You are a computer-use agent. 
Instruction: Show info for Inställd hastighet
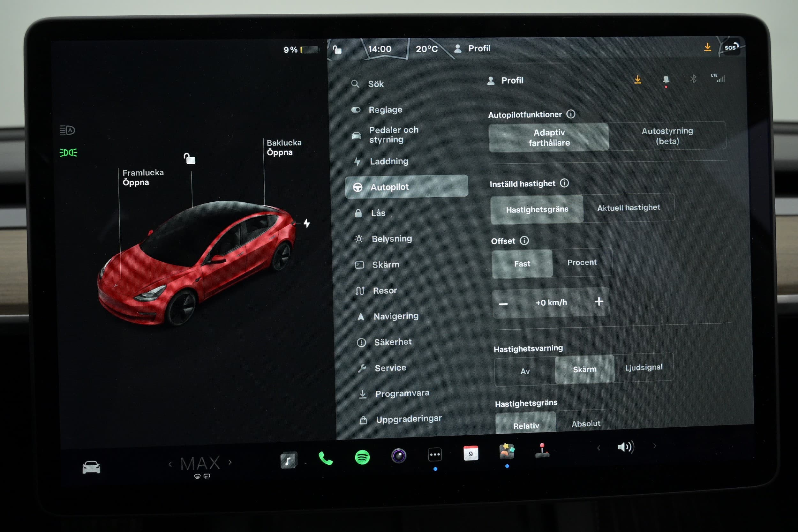(x=564, y=183)
